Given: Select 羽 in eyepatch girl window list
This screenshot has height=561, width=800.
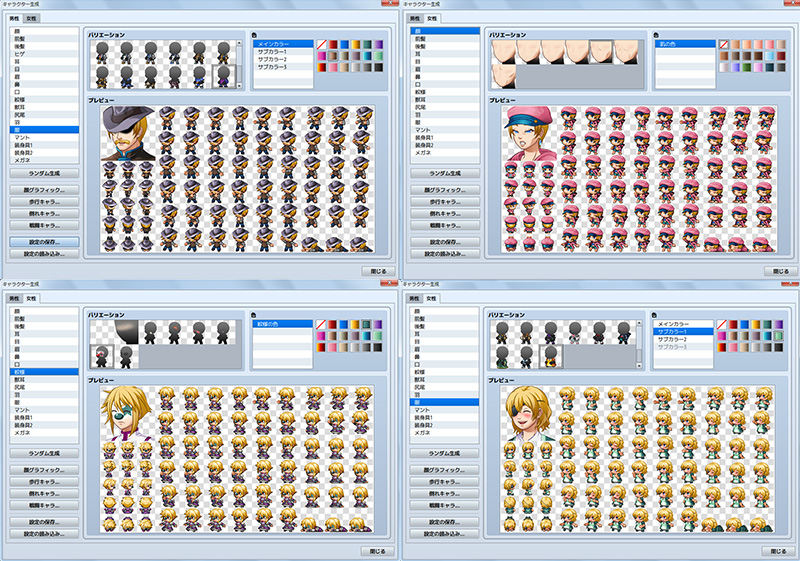Looking at the screenshot, I should (x=444, y=395).
